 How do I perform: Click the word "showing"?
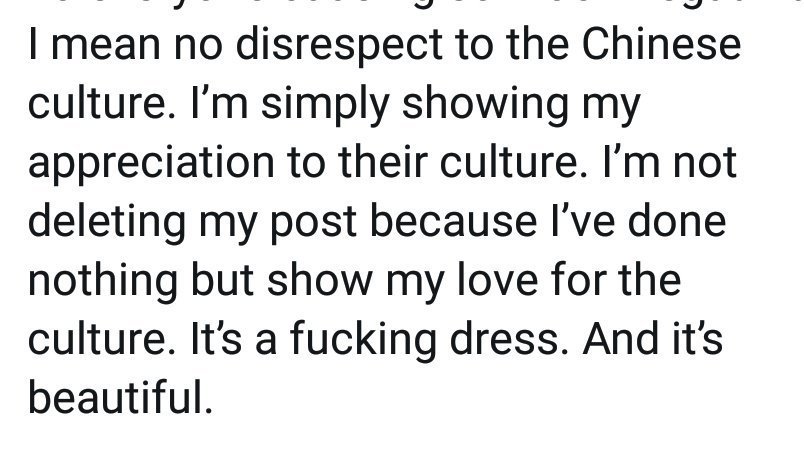(x=485, y=106)
